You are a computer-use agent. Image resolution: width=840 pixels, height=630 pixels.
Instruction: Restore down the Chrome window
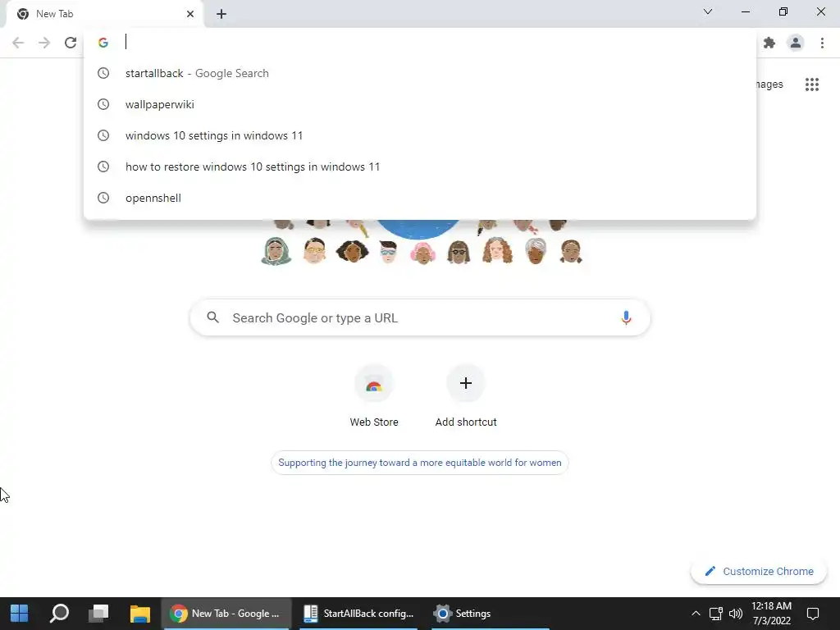[x=783, y=11]
